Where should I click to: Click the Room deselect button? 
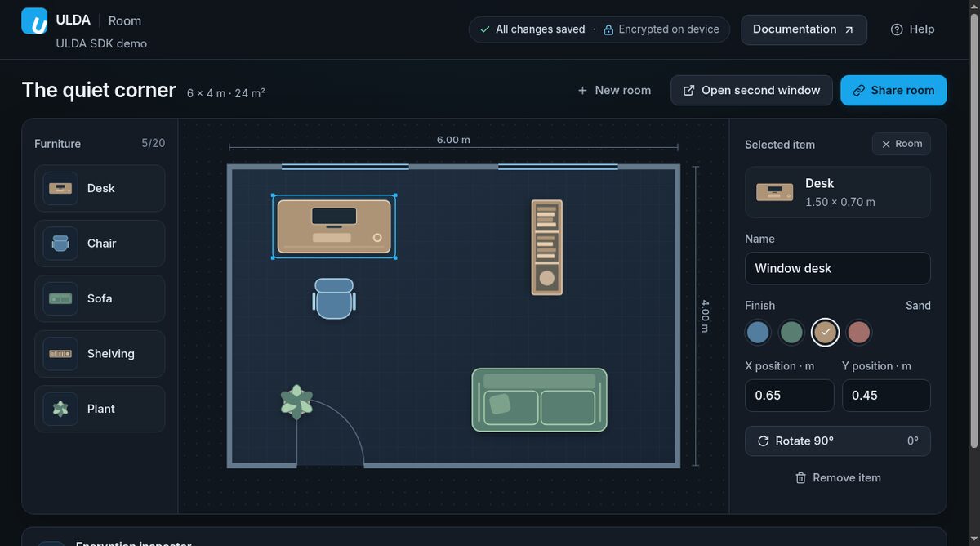(902, 144)
